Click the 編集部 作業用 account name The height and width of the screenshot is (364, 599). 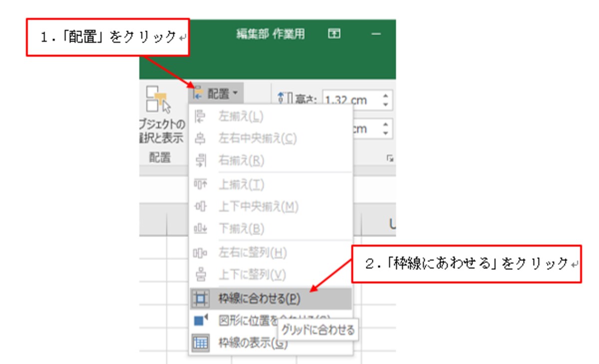271,34
